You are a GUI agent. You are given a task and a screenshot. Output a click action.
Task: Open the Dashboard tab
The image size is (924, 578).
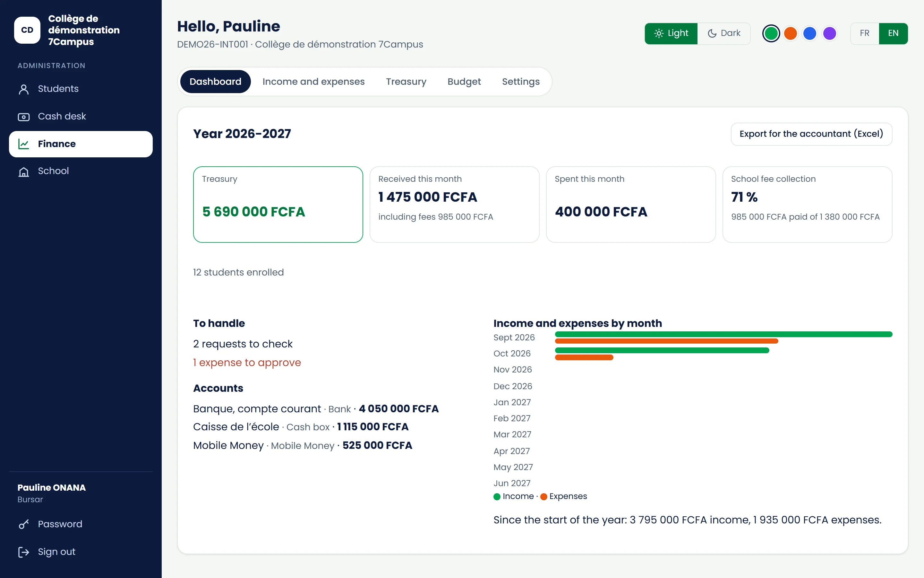coord(215,82)
